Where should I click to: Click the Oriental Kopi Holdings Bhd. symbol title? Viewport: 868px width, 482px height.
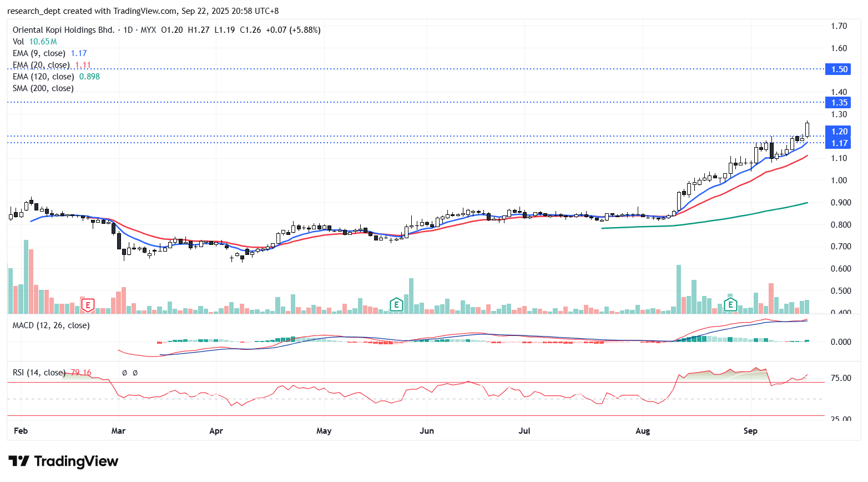pyautogui.click(x=63, y=30)
